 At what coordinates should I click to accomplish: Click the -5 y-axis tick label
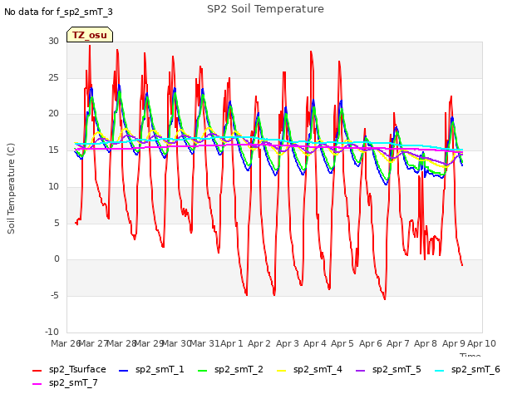click(x=55, y=296)
